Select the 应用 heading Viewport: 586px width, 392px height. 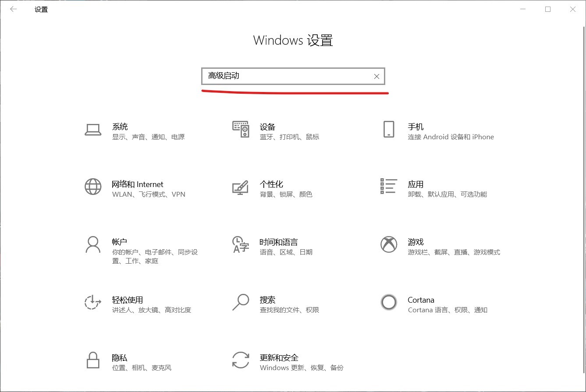[x=416, y=184]
